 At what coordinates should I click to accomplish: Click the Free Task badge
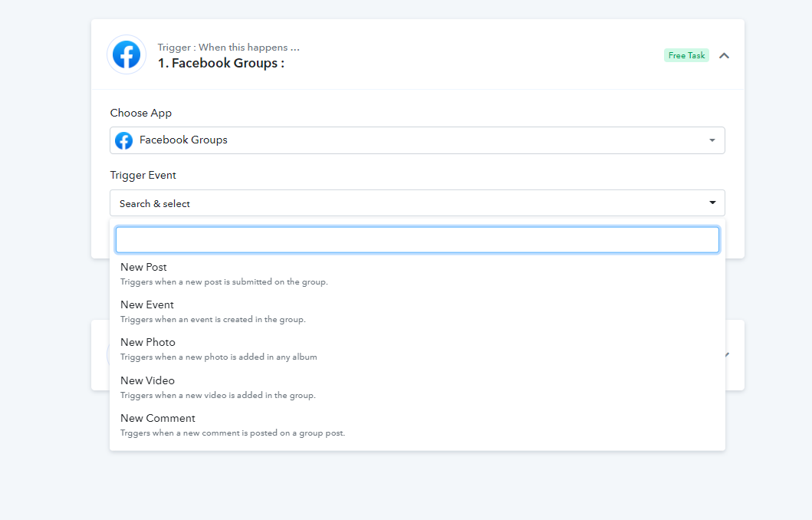tap(686, 55)
